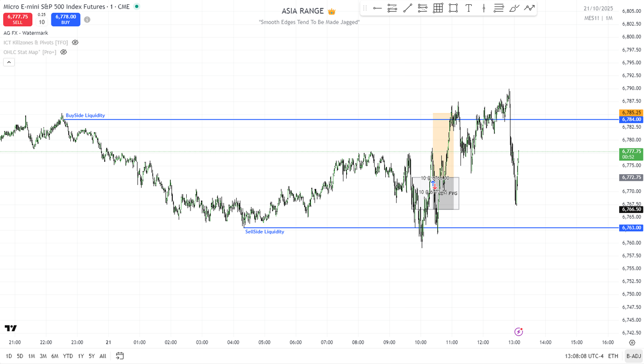Collapse the indicator legend chevron

(x=9, y=62)
